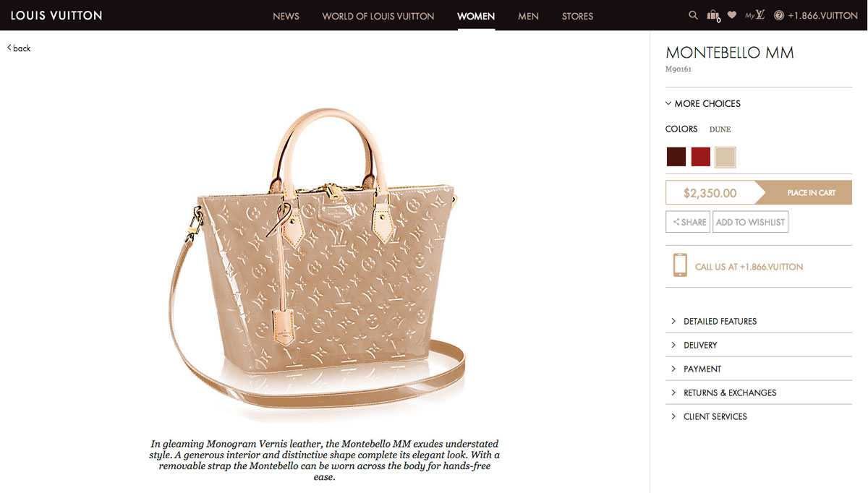
Task: Collapse the More Choices section
Action: click(703, 103)
